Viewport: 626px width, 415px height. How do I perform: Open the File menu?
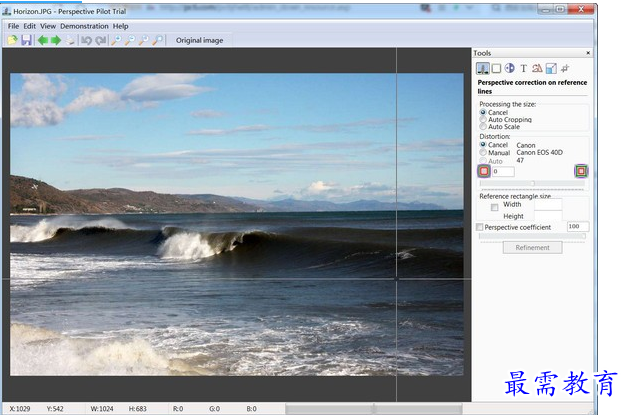pyautogui.click(x=14, y=26)
